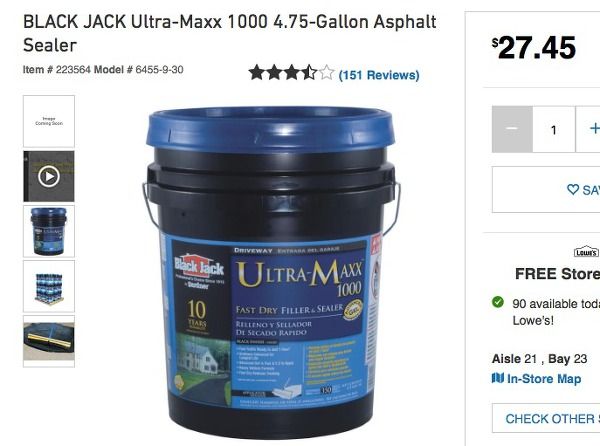Open the In-Store Map link

pyautogui.click(x=544, y=379)
